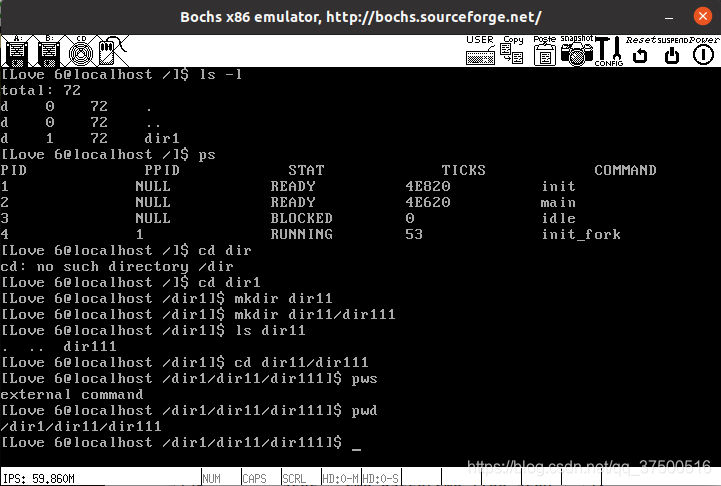Click the Copy toolbar icon
Viewport: 721px width, 486px height.
(512, 51)
